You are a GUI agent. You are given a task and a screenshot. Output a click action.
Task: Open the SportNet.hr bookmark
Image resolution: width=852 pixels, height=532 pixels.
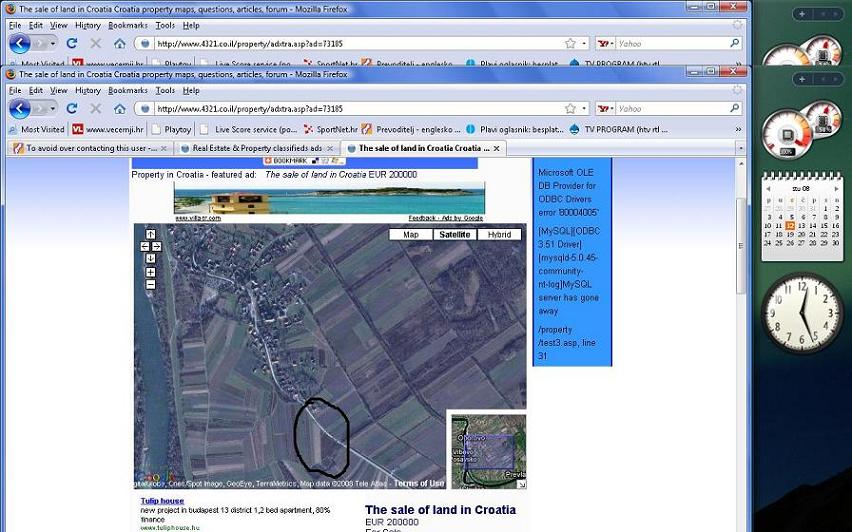tap(330, 129)
